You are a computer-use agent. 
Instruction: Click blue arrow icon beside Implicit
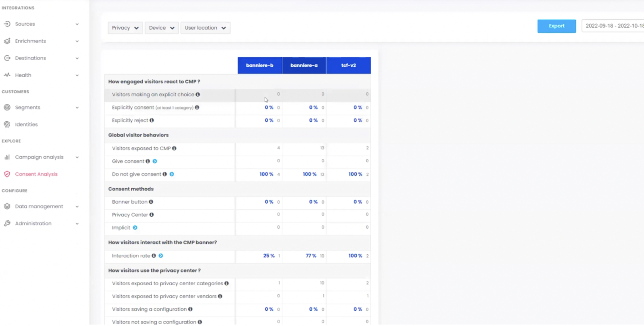click(x=135, y=228)
